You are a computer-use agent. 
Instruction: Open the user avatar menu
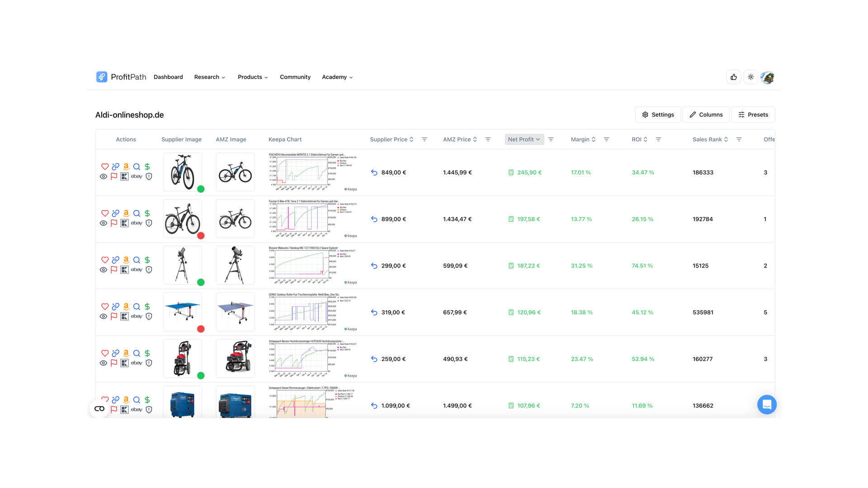[x=768, y=77]
